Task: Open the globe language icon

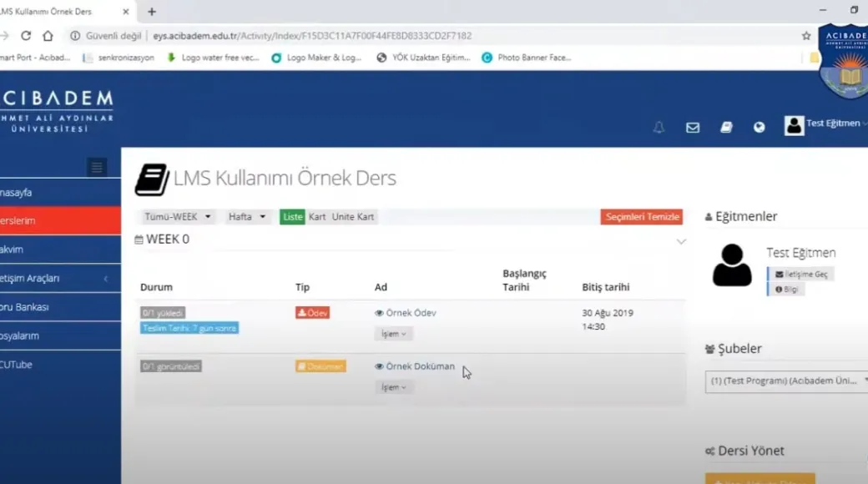Action: (759, 128)
